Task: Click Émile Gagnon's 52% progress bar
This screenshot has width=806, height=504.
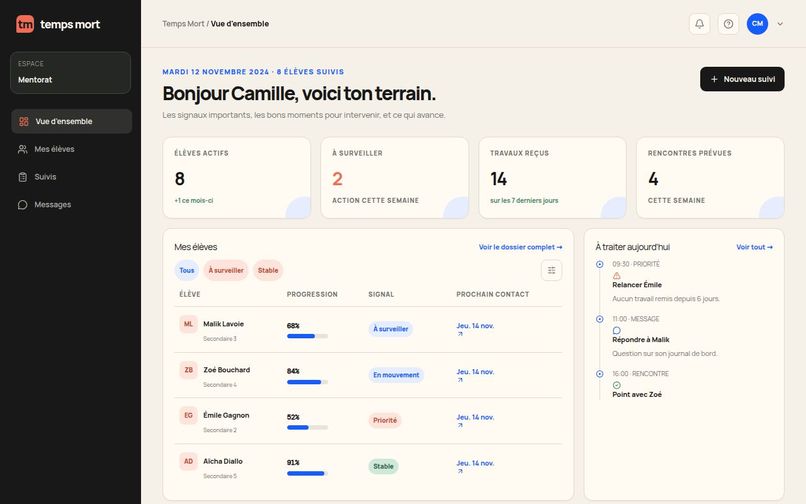Action: coord(307,427)
